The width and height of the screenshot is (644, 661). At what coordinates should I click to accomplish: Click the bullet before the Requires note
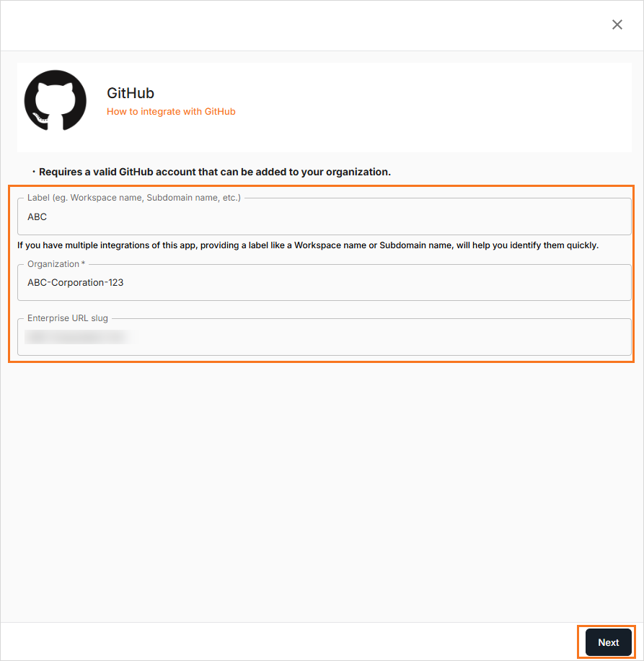point(34,172)
